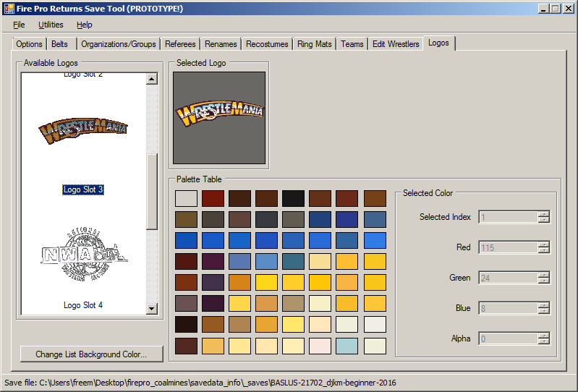
Task: Click the Red value spinner arrows
Action: click(x=544, y=247)
